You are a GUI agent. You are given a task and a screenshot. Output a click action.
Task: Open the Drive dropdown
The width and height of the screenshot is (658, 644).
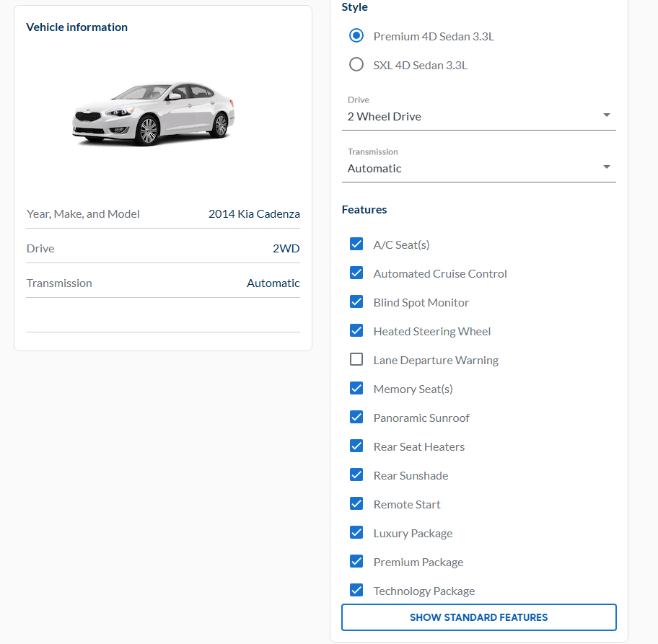[478, 116]
